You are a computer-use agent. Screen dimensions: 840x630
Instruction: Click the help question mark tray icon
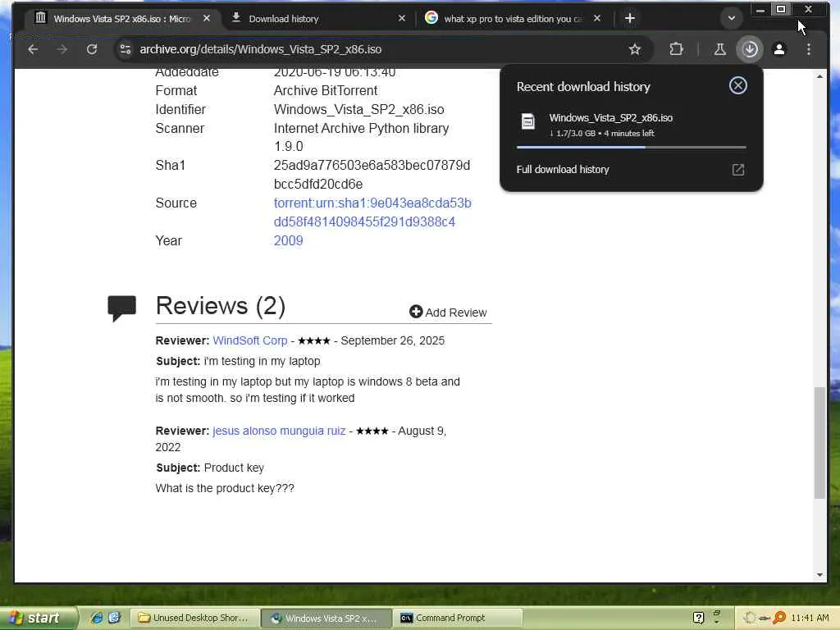click(698, 618)
